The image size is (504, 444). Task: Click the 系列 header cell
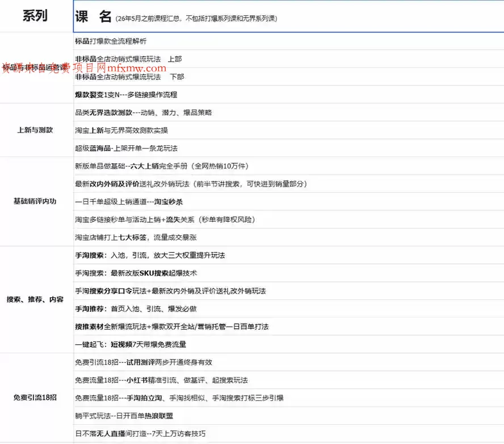tap(36, 16)
